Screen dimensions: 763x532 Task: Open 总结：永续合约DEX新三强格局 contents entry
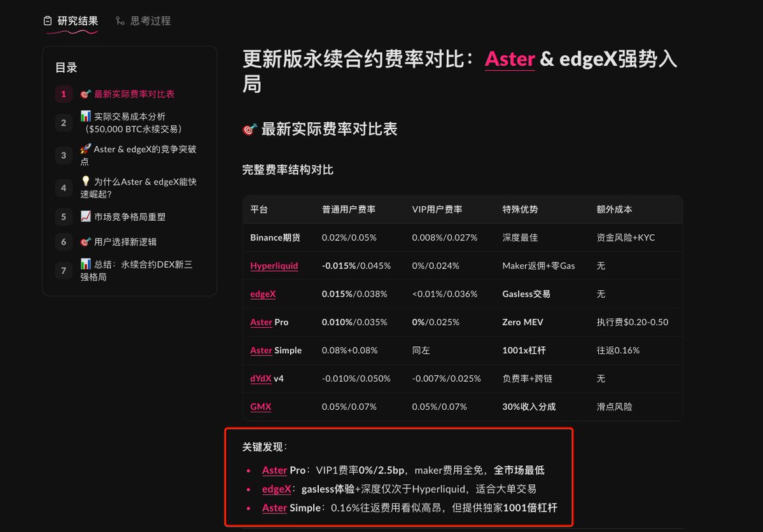137,270
